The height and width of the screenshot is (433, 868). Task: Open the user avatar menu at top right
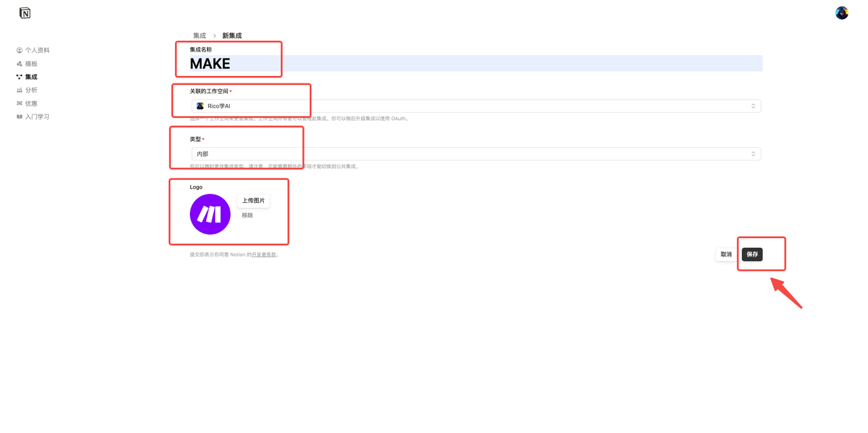(x=842, y=13)
